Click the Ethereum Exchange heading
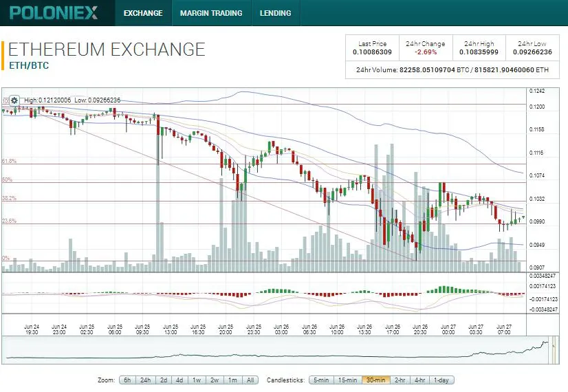Viewport: 568px width, 392px height. [x=107, y=50]
